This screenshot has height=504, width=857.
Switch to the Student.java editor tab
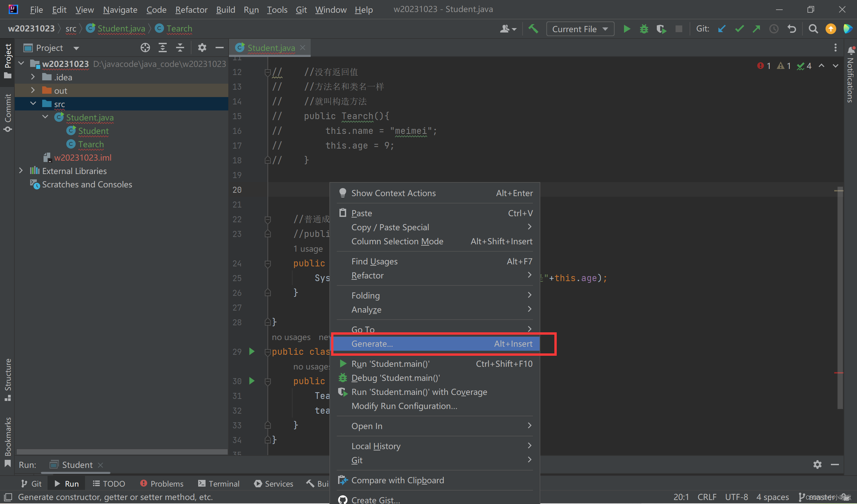tap(271, 48)
